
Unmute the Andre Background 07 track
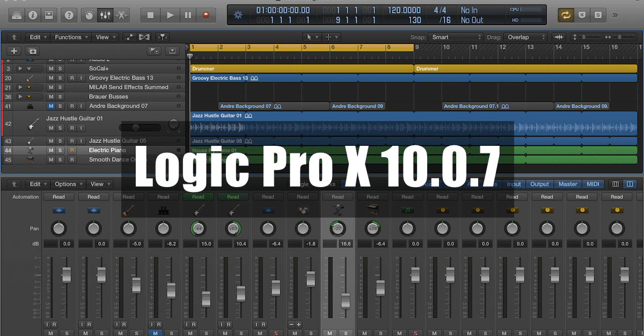click(x=51, y=106)
